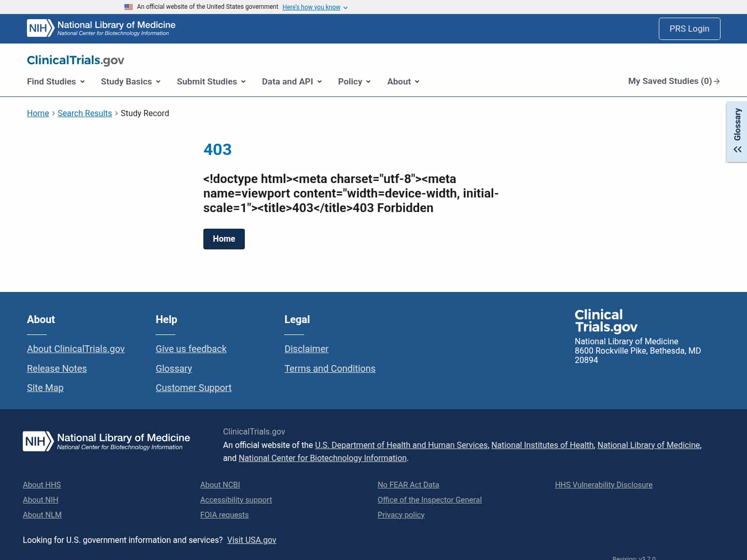Click Give us feedback link
This screenshot has width=747, height=560.
pyautogui.click(x=191, y=349)
